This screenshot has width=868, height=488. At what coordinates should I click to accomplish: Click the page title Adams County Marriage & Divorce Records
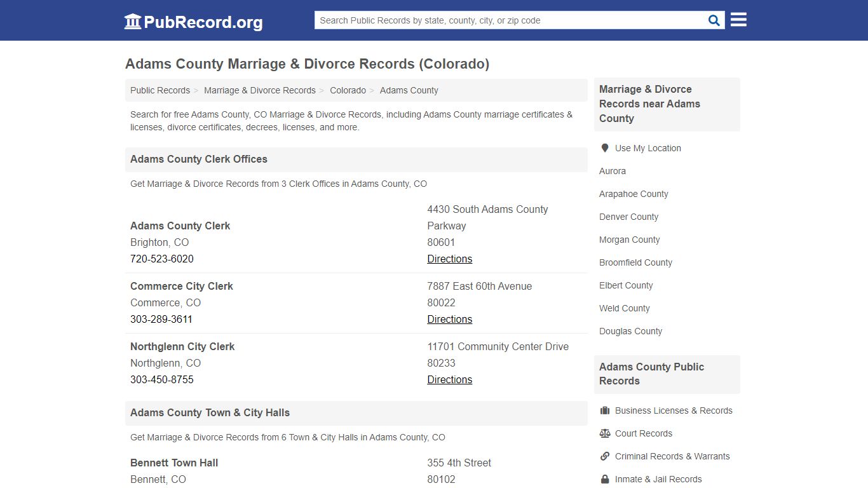[x=307, y=64]
